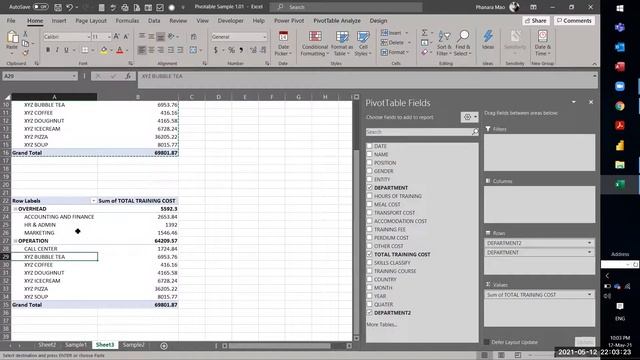Viewport: 640px width, 360px height.
Task: Click Insert cells button
Action: coord(391,33)
